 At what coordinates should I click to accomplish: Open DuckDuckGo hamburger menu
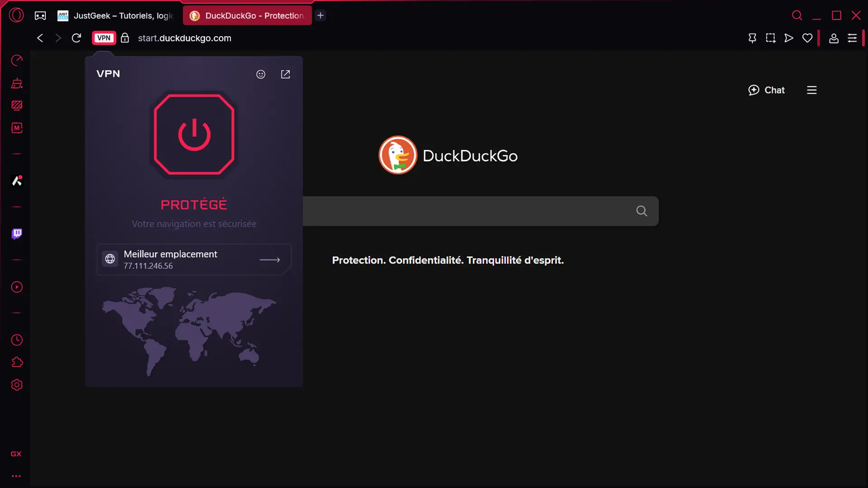coord(812,90)
